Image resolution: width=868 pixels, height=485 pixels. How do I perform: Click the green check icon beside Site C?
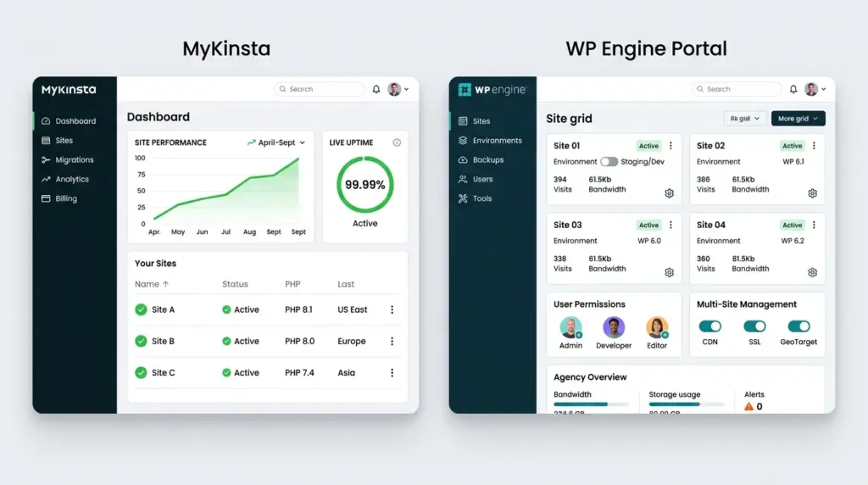(x=142, y=372)
